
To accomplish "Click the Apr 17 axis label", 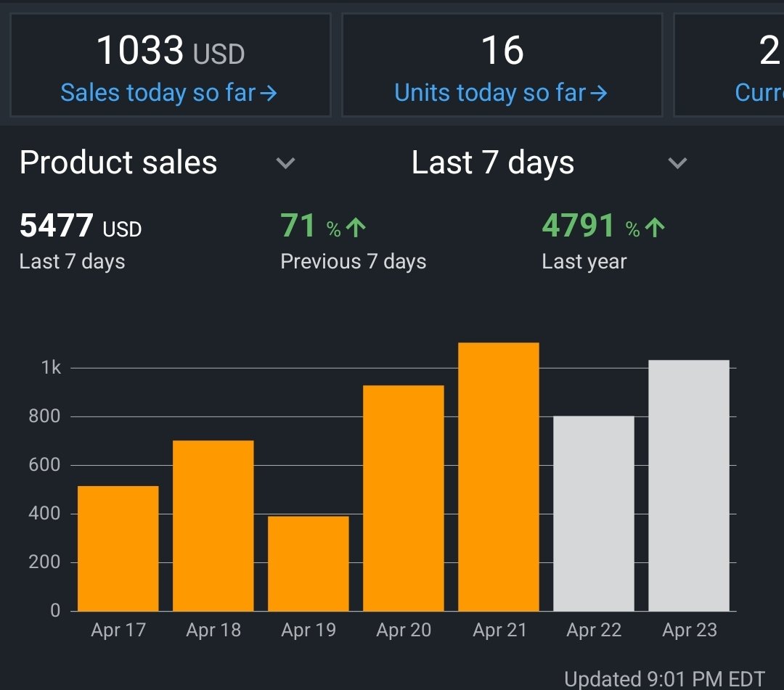I will point(118,630).
